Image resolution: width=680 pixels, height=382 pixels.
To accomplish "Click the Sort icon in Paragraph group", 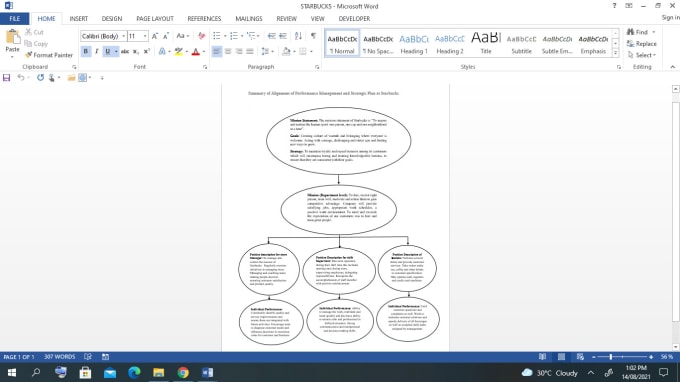I will (x=298, y=36).
